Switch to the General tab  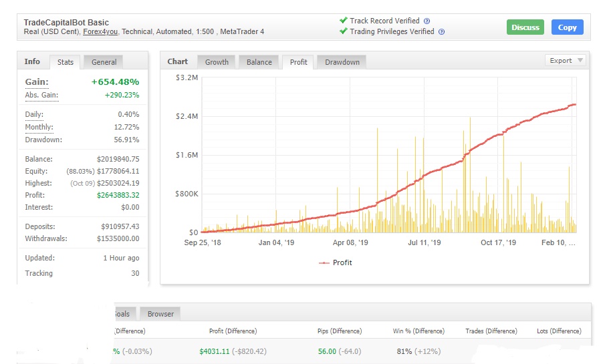pyautogui.click(x=104, y=62)
